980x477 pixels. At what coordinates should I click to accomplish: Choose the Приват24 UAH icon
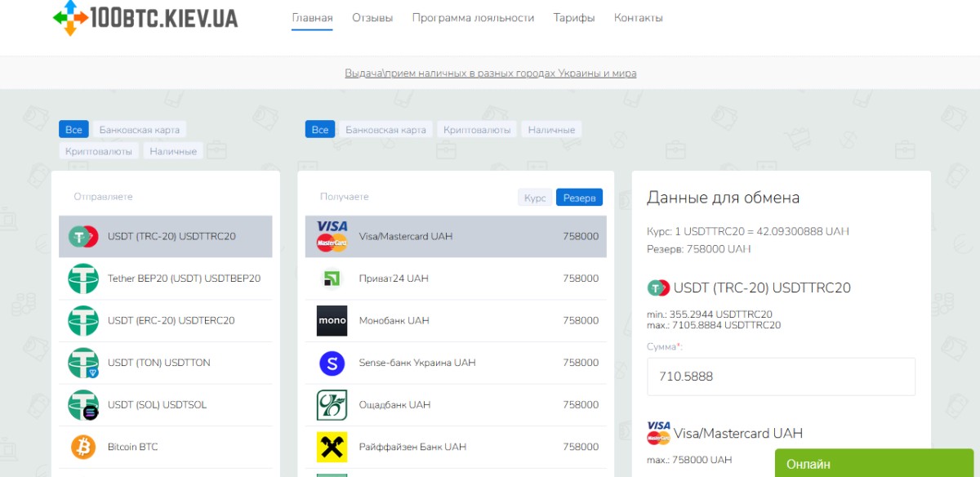click(332, 279)
